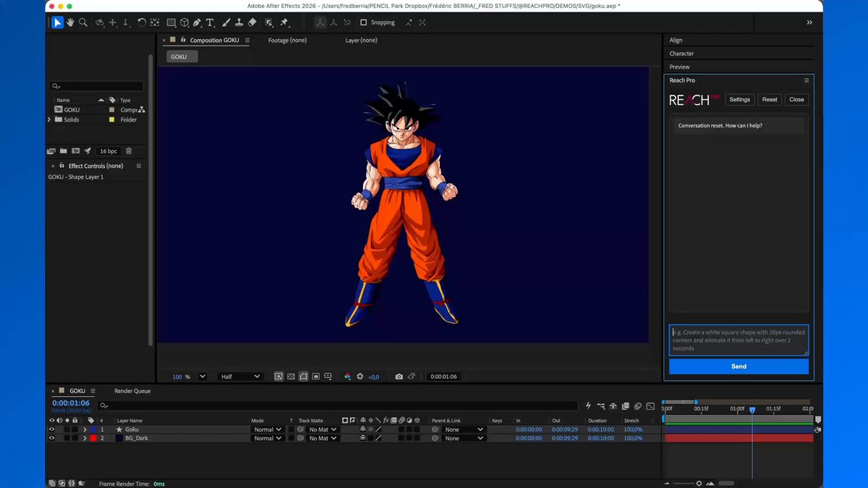Click the Reset button in Reach Pro
Image resolution: width=868 pixels, height=488 pixels.
(x=770, y=100)
